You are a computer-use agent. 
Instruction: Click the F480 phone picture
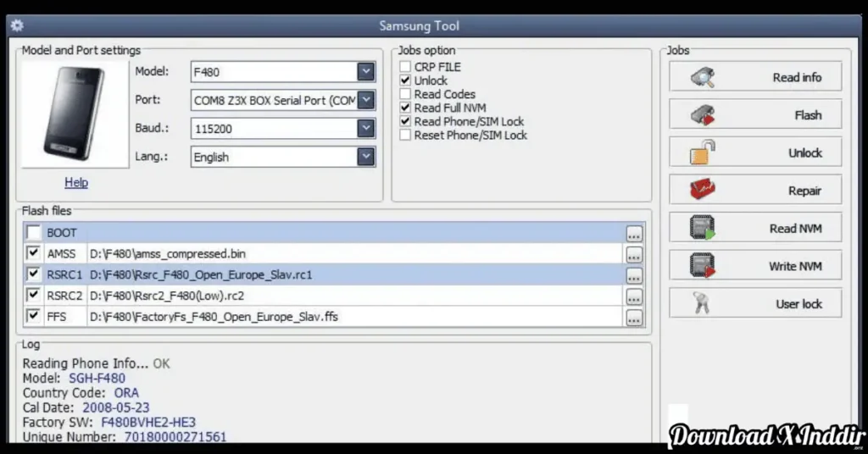click(75, 113)
